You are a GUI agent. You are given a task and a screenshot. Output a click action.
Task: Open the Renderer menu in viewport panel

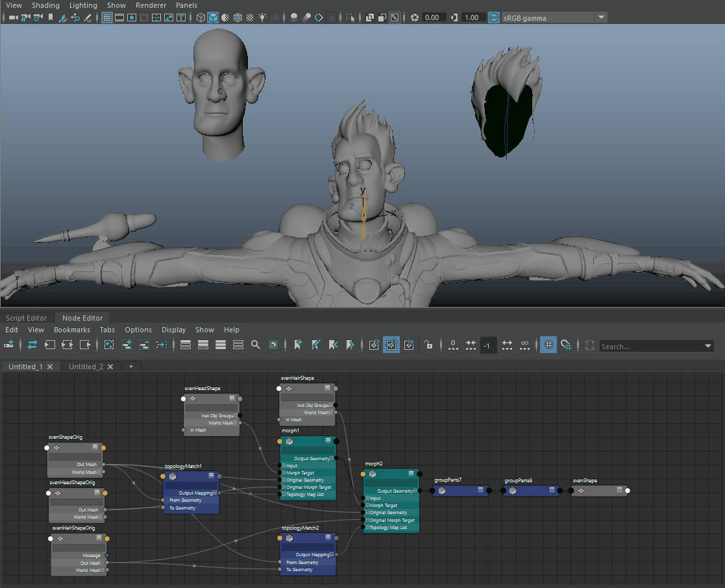click(151, 5)
